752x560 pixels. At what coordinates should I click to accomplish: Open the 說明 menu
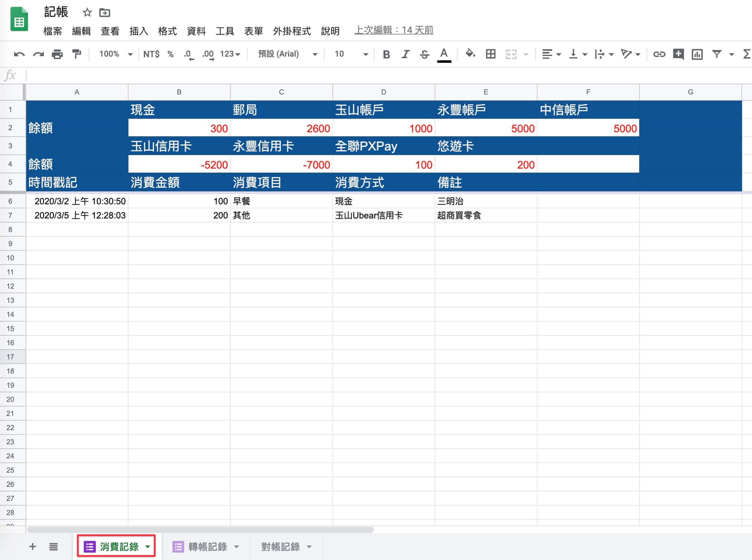[x=330, y=31]
